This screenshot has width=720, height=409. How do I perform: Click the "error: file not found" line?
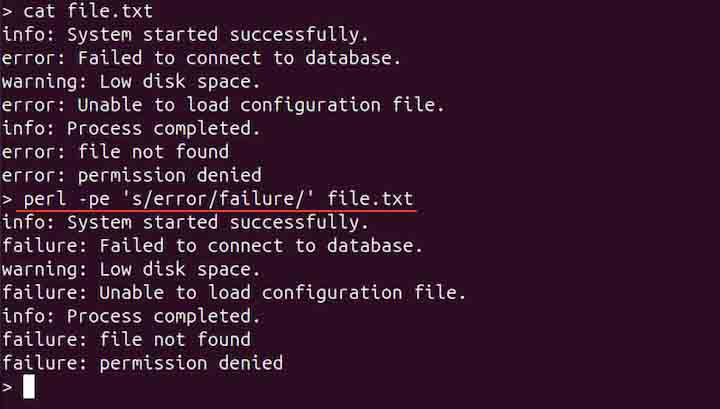[x=115, y=152]
